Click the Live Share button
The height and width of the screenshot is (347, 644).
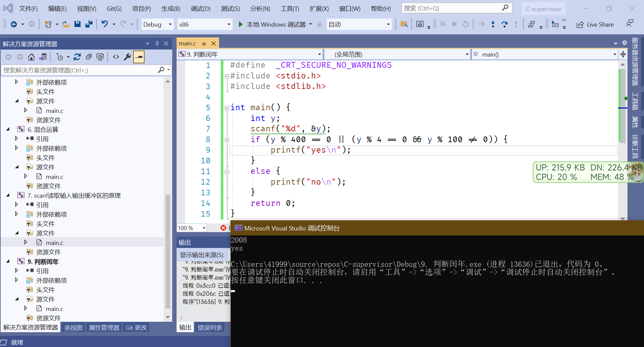point(595,24)
